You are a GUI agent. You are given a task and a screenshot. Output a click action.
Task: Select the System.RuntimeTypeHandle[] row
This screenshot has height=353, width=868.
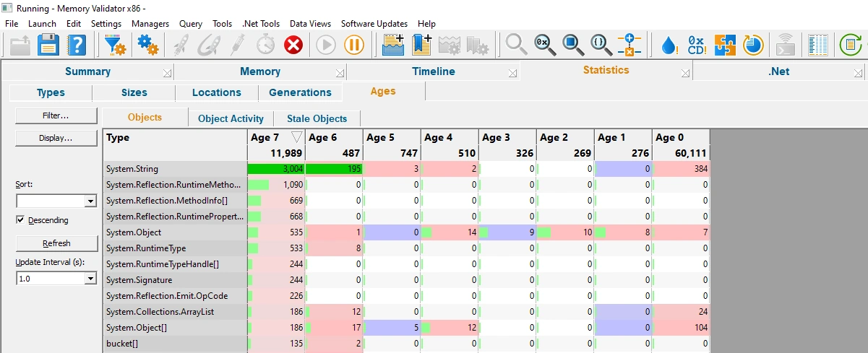407,264
